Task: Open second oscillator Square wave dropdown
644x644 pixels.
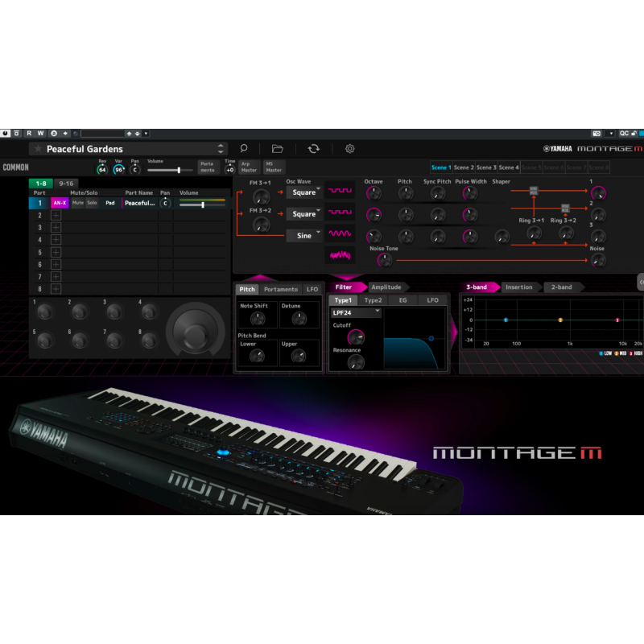Action: [x=304, y=214]
